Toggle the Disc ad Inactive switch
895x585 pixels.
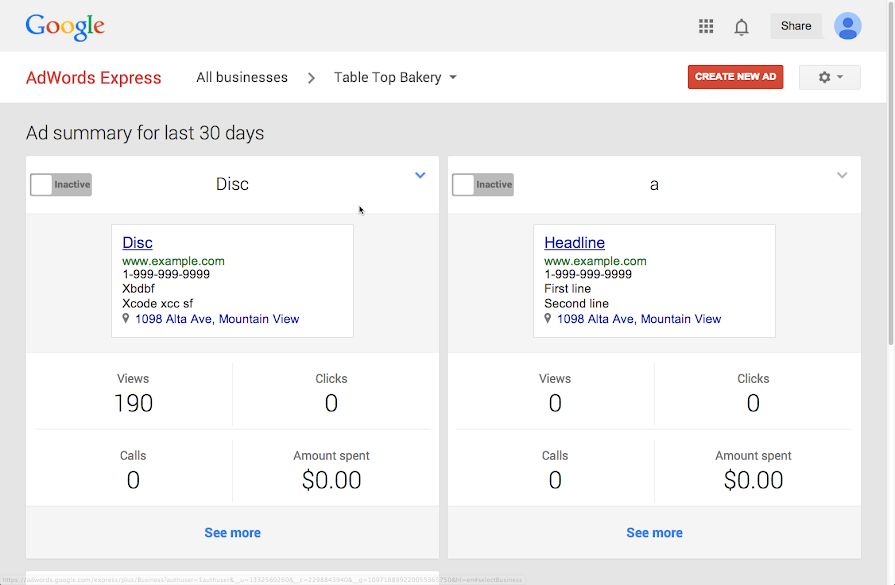61,185
